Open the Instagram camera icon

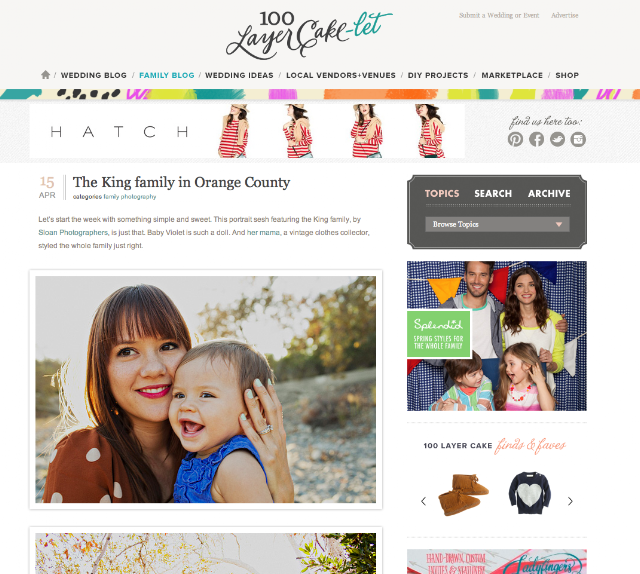click(x=578, y=139)
